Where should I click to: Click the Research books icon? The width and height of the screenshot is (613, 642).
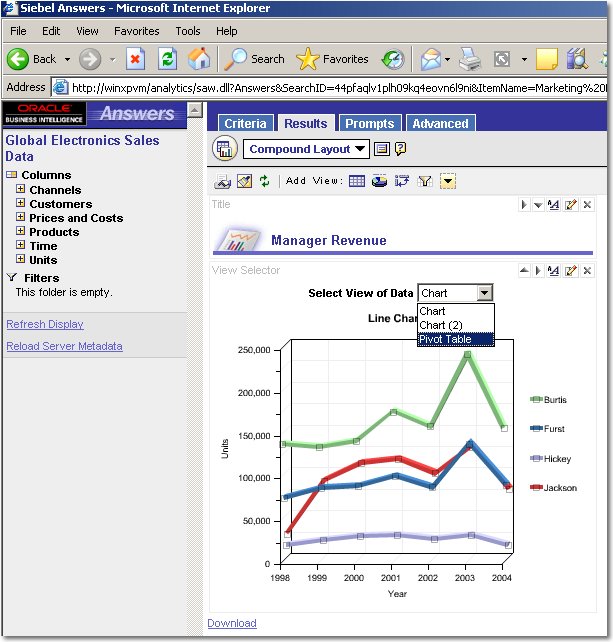pyautogui.click(x=577, y=59)
